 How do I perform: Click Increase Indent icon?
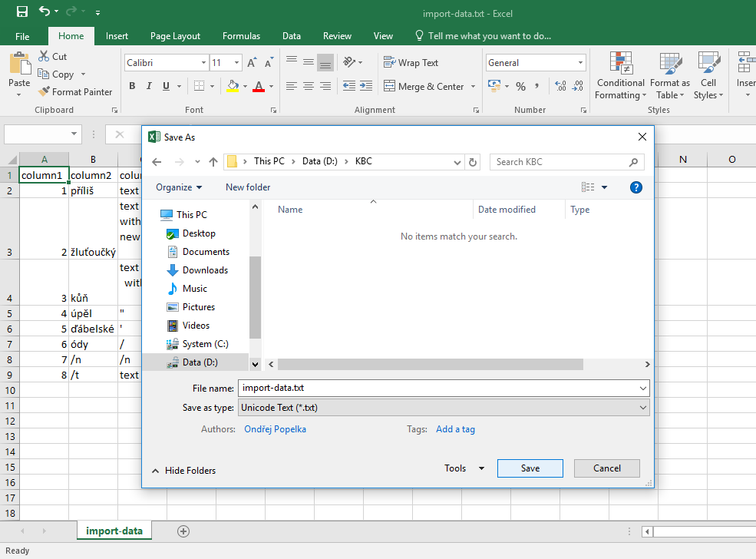pos(366,86)
